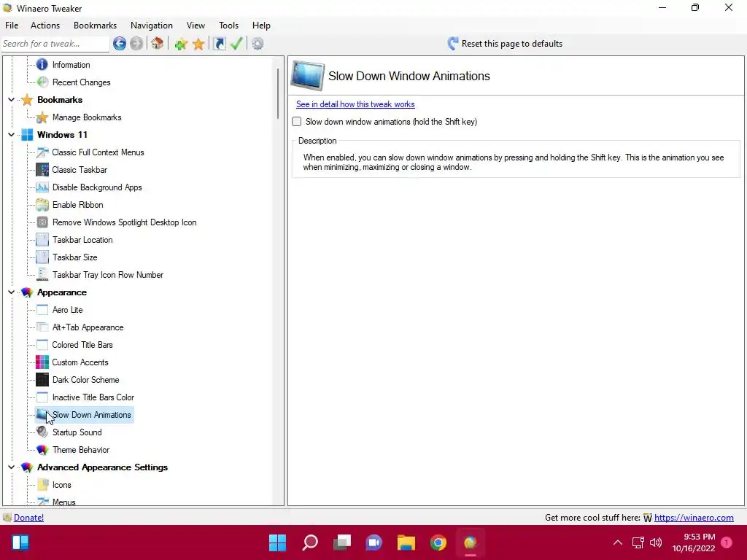Open settings gear toolbar icon
The height and width of the screenshot is (560, 747).
[258, 44]
